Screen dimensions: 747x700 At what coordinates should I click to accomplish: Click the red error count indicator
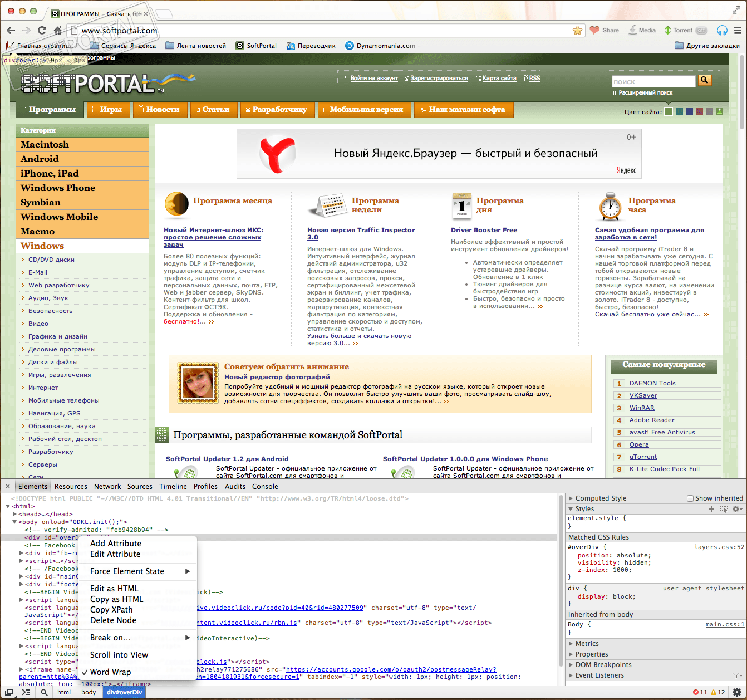click(x=700, y=692)
